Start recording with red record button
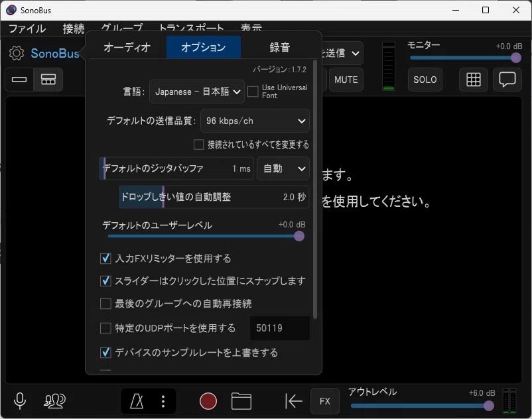This screenshot has width=532, height=419. point(208,401)
